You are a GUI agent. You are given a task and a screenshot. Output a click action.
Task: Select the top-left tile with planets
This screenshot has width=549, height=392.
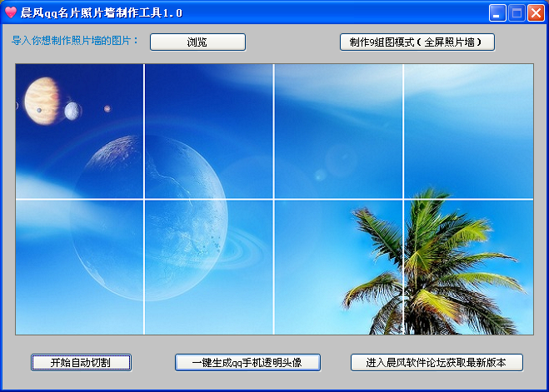79,131
